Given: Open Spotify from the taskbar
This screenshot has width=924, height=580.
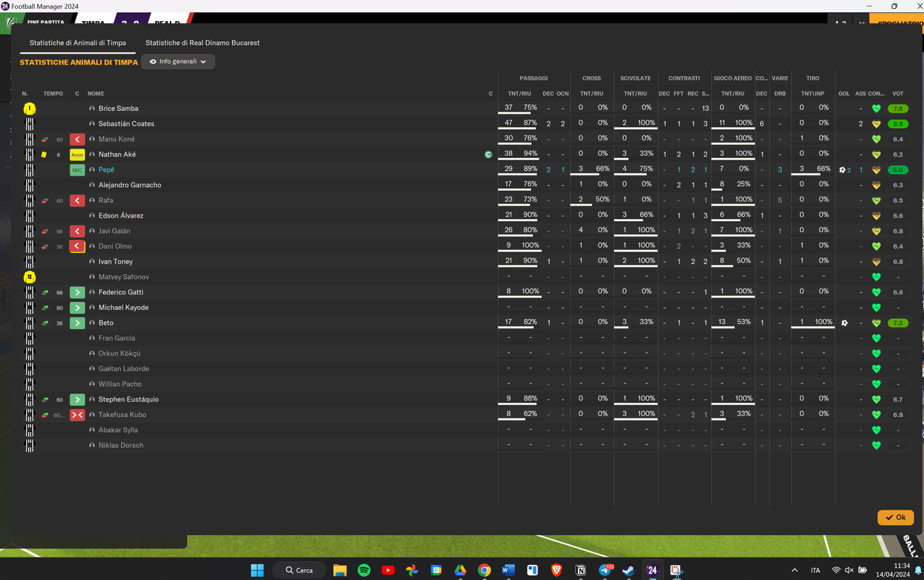Looking at the screenshot, I should click(364, 570).
